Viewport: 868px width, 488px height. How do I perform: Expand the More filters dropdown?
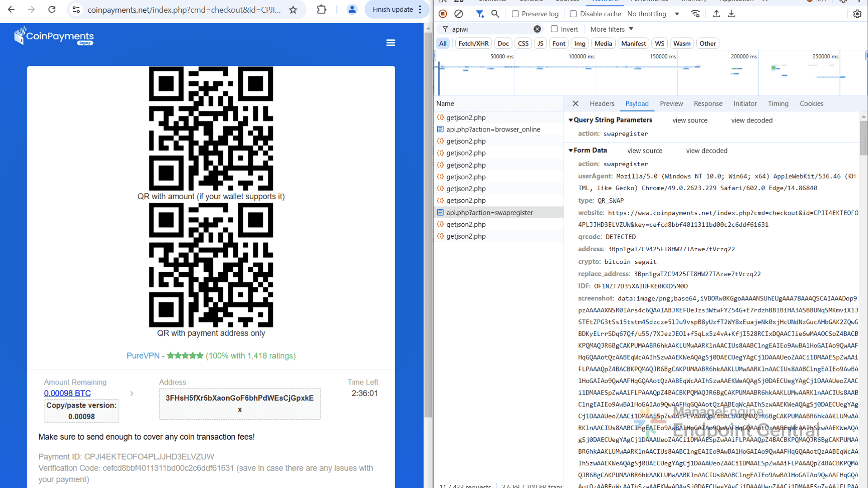(612, 29)
